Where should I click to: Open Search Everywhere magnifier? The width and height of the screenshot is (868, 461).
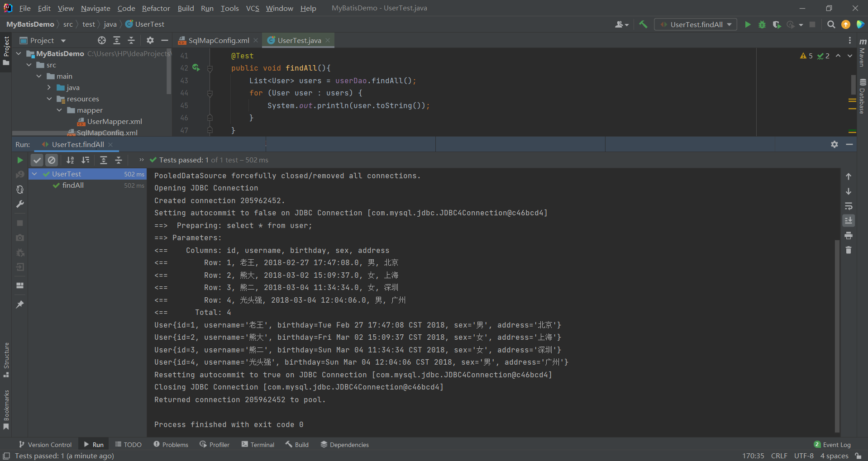pyautogui.click(x=831, y=24)
